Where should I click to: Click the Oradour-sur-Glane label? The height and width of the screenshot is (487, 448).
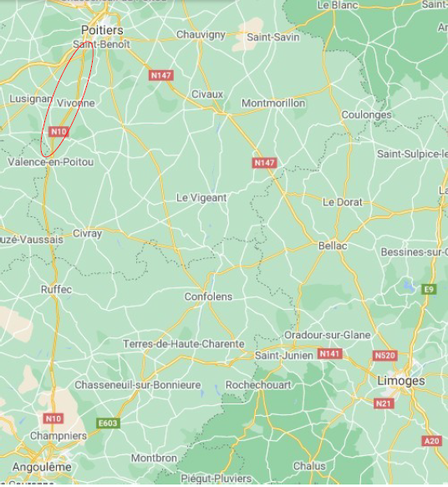pyautogui.click(x=328, y=335)
